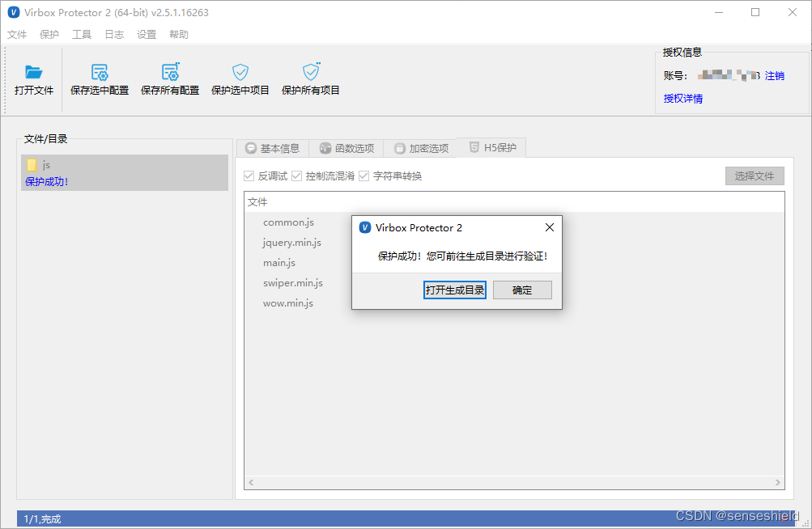Click the 保护所有项目 shield-check icon

tap(310, 72)
